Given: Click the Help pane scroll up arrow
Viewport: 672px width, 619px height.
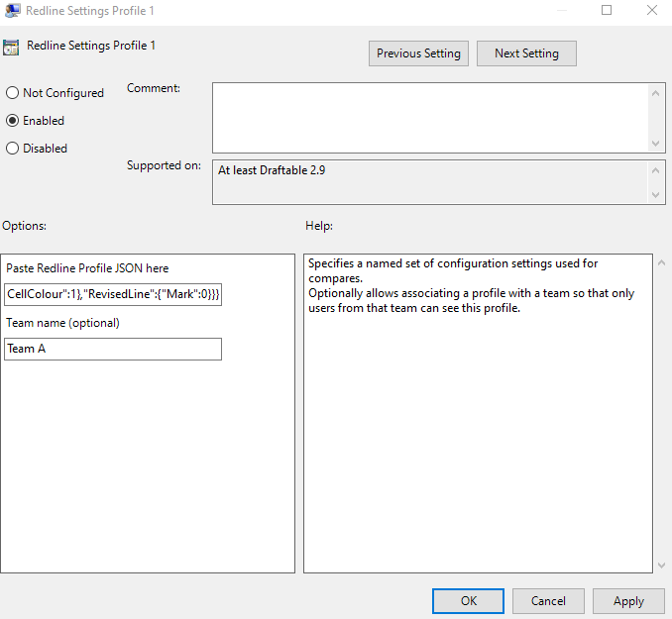Looking at the screenshot, I should coord(661,262).
